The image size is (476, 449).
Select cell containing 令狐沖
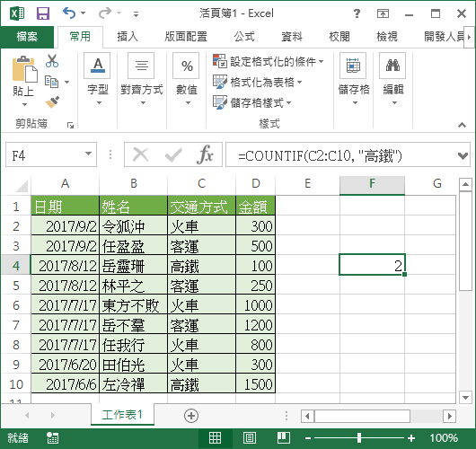133,226
